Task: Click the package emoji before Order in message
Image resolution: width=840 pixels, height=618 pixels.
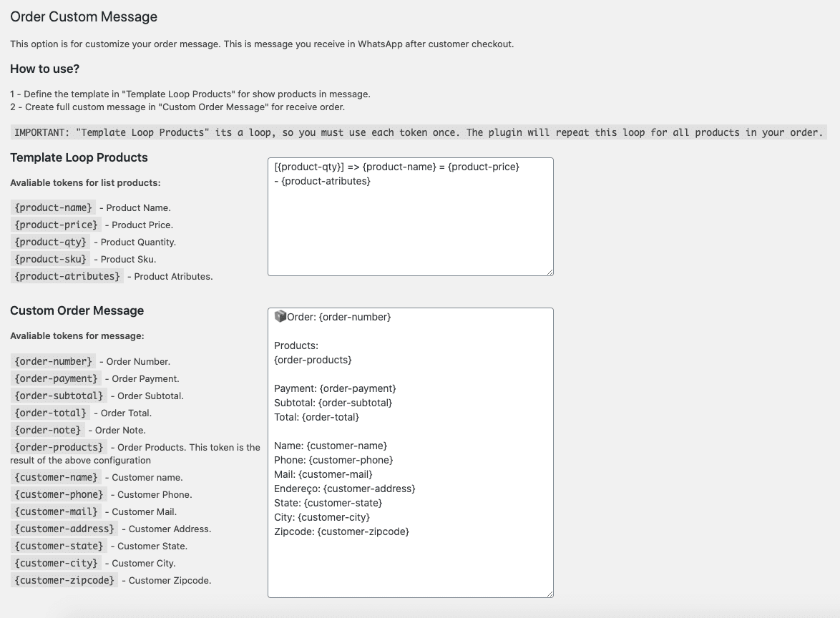Action: tap(280, 316)
